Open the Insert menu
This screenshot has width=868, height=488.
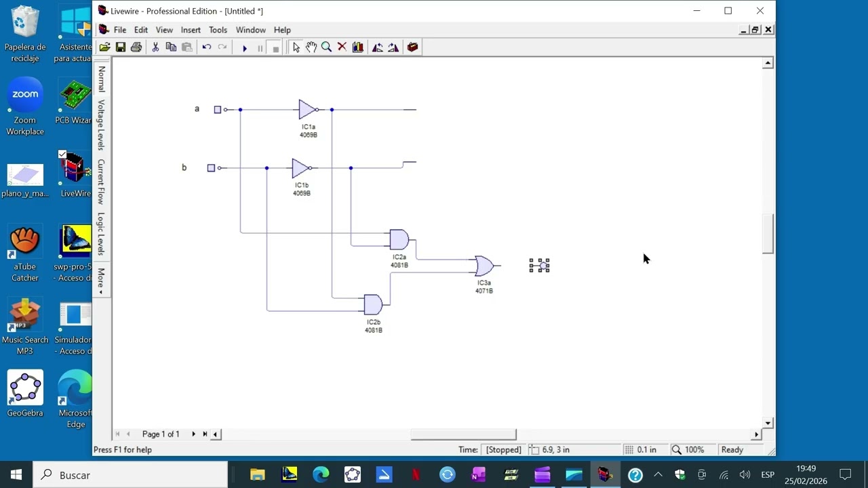click(191, 30)
